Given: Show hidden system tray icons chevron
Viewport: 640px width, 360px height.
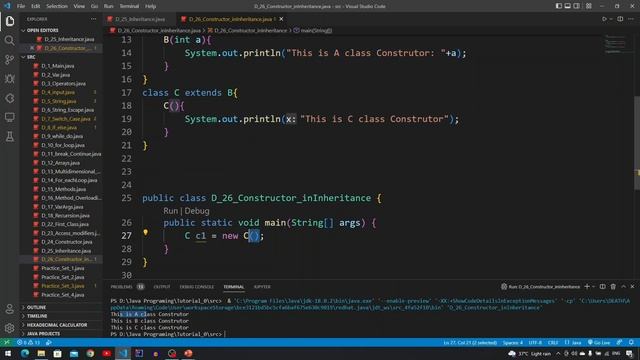Looking at the screenshot, I should [558, 353].
